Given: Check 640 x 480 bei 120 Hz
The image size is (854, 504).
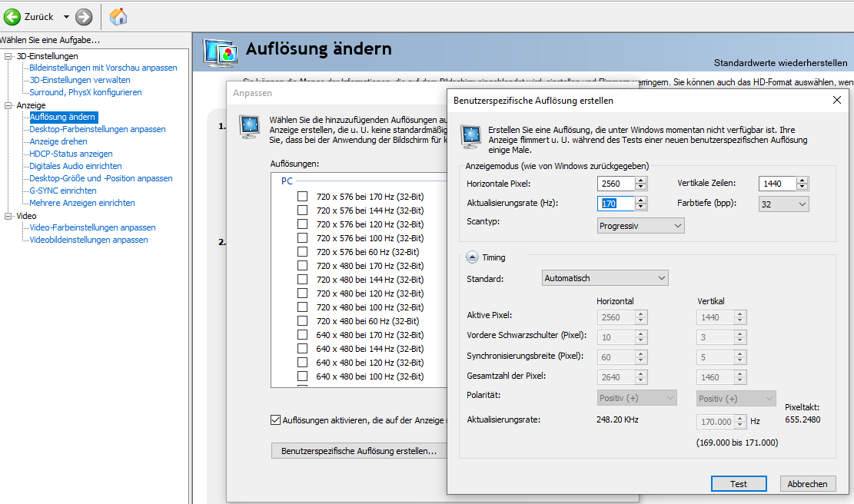Looking at the screenshot, I should pos(303,363).
